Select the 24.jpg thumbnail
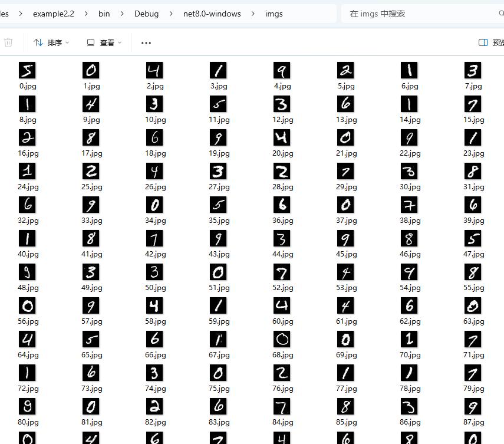Viewport: 504px width, 444px height. [x=27, y=172]
